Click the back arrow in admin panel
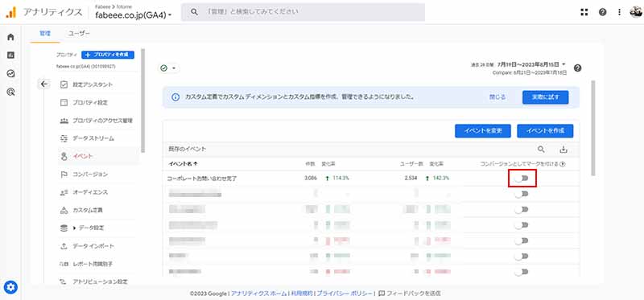Screen dimensions: 644x300 pyautogui.click(x=44, y=84)
